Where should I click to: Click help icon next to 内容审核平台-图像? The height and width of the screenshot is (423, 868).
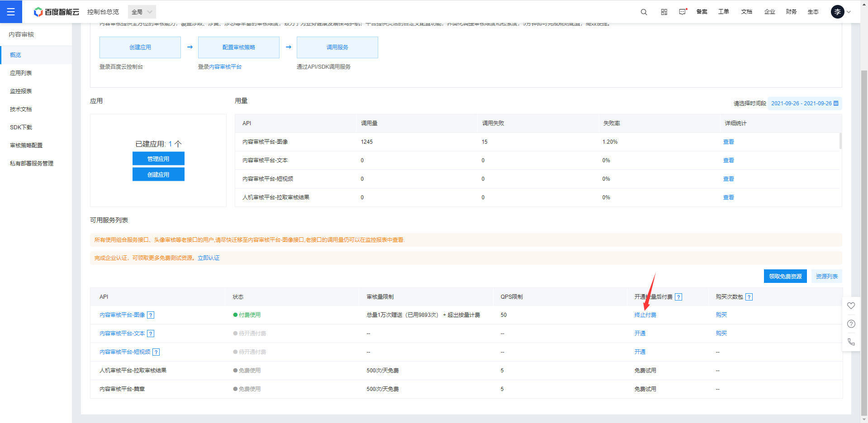point(151,315)
